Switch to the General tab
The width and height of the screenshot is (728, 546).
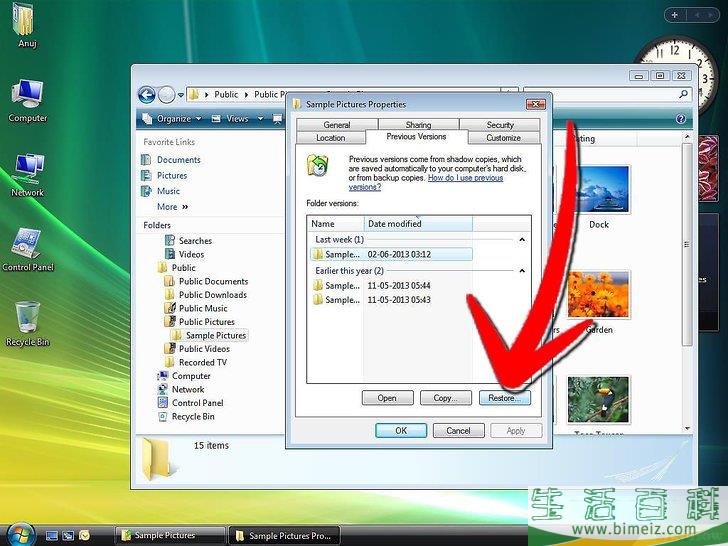[x=337, y=124]
